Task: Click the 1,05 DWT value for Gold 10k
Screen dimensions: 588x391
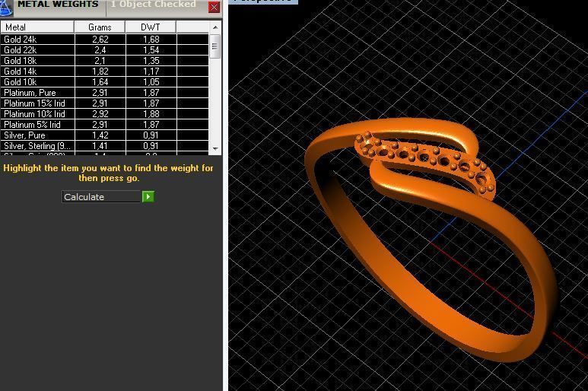Action: [x=151, y=81]
